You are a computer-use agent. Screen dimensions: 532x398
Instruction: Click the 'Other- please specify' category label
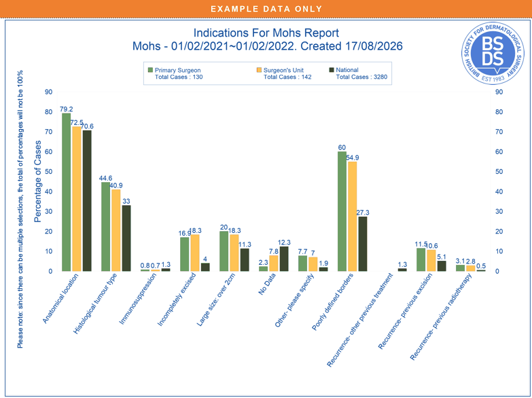[294, 300]
